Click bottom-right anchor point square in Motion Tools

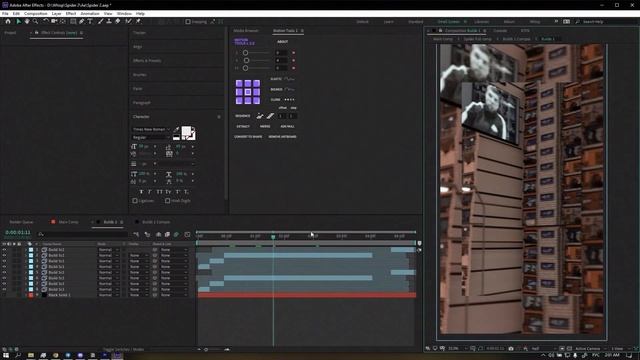pos(256,101)
